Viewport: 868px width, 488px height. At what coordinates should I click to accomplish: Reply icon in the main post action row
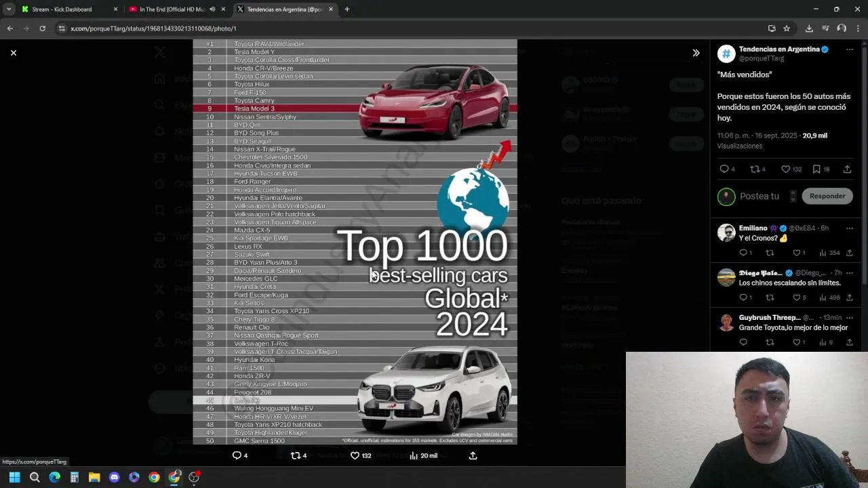click(724, 169)
